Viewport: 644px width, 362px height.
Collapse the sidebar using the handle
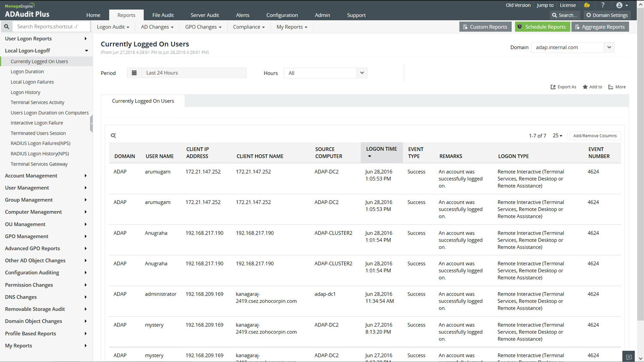click(x=91, y=124)
